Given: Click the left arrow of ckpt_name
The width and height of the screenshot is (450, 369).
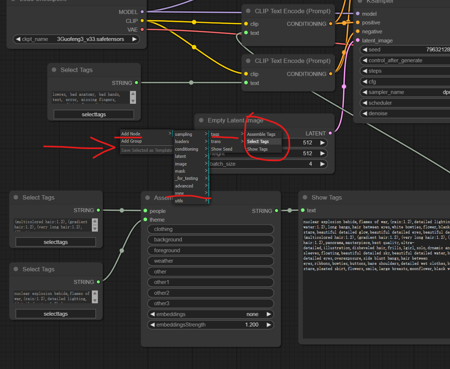Looking at the screenshot, I should pyautogui.click(x=18, y=39).
